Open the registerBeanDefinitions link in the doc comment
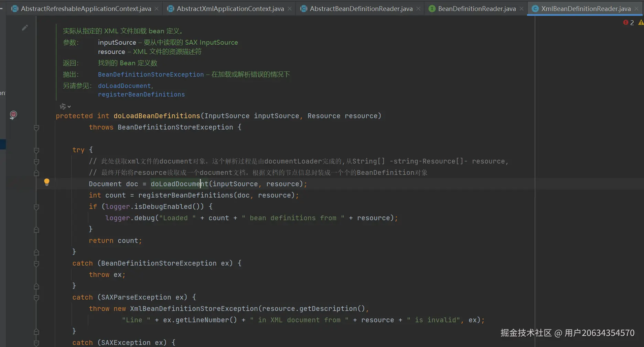 pos(141,94)
